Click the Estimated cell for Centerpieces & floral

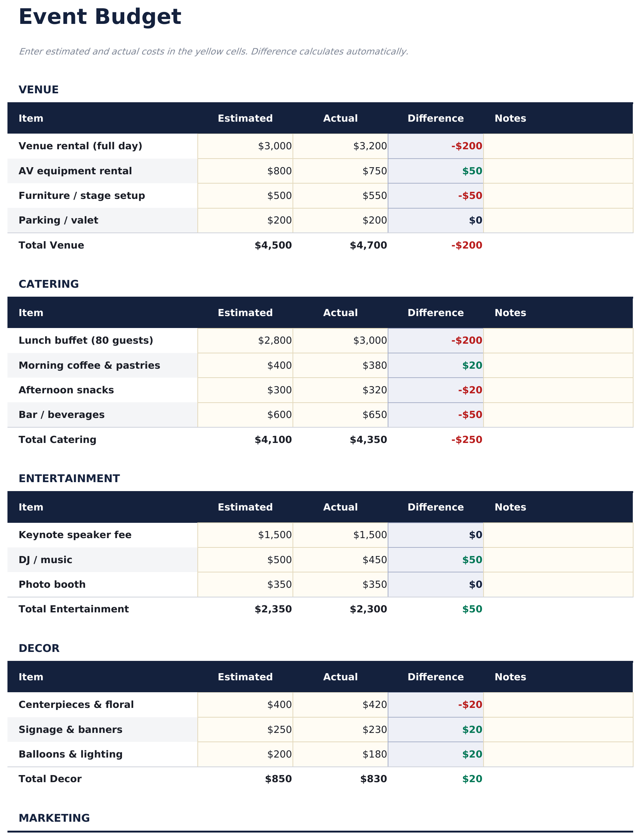point(245,705)
